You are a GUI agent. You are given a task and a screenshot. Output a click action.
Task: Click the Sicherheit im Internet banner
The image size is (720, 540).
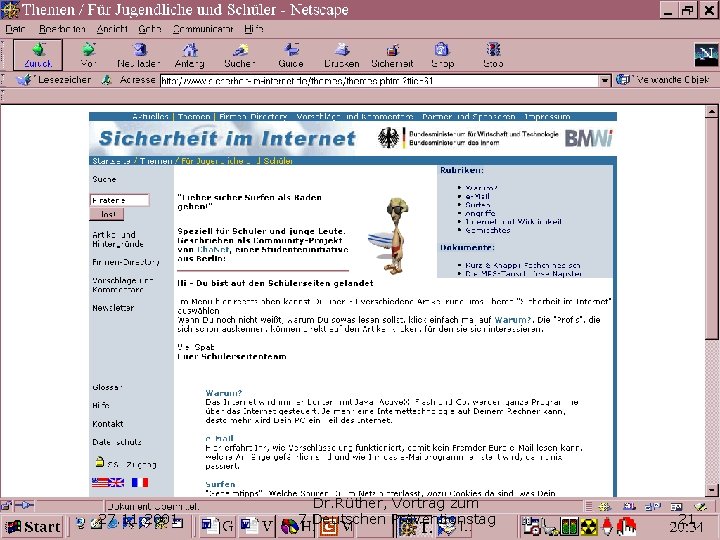[x=227, y=138]
